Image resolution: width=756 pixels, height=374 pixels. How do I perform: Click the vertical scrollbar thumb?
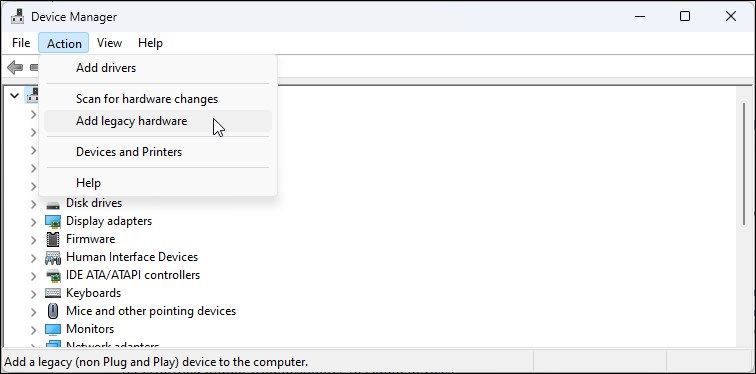point(746,164)
